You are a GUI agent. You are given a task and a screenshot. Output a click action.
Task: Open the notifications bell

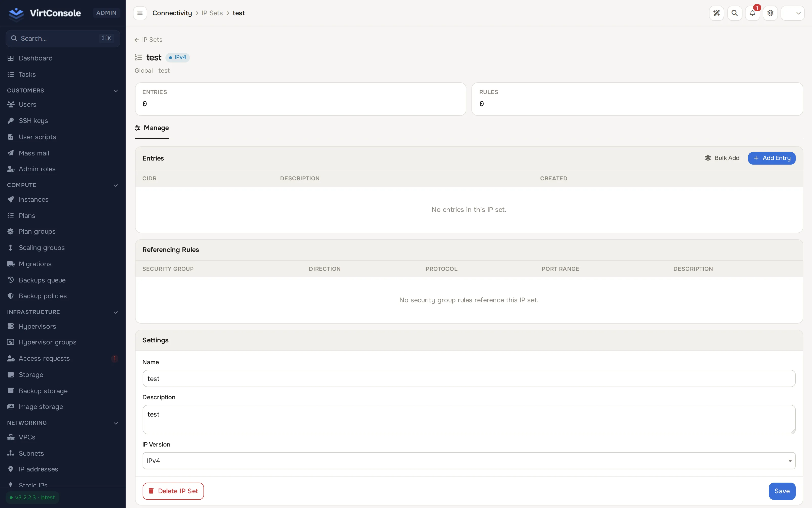click(x=752, y=13)
